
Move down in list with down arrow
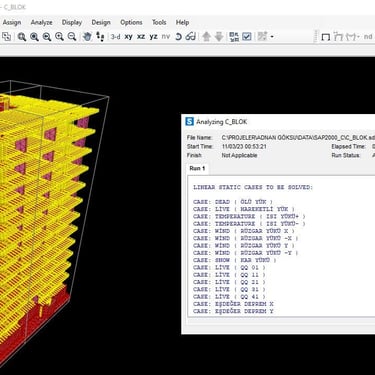click(x=219, y=37)
